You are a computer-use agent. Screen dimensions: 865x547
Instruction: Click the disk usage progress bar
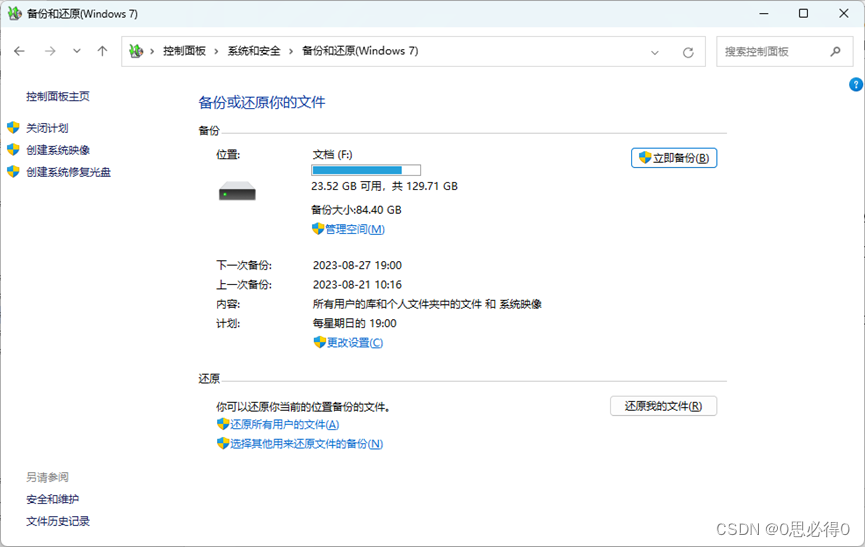tap(366, 170)
